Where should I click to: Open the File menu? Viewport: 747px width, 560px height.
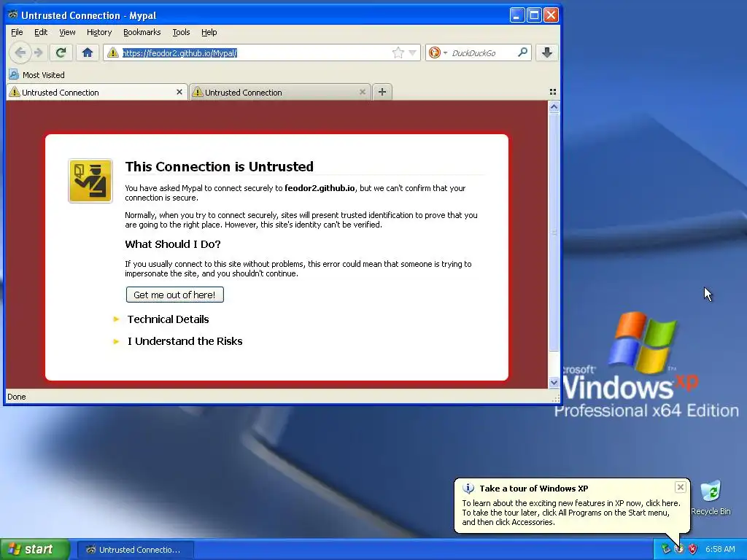click(17, 32)
